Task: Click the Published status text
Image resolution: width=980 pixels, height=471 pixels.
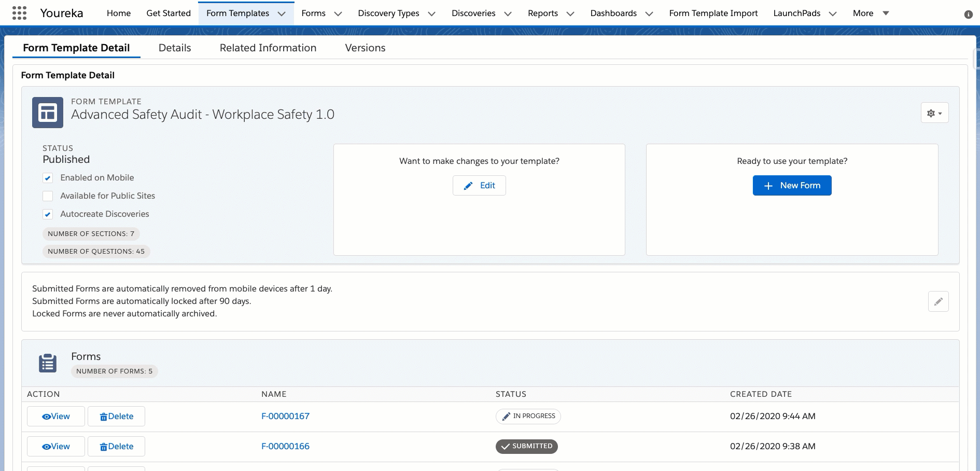Action: click(x=66, y=159)
